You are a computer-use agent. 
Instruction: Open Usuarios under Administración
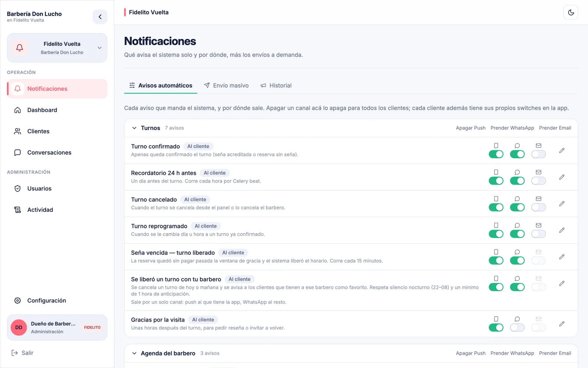pos(57,188)
